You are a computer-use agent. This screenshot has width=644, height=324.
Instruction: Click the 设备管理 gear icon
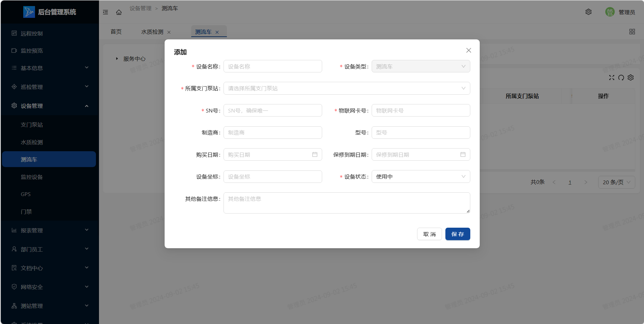(x=14, y=105)
